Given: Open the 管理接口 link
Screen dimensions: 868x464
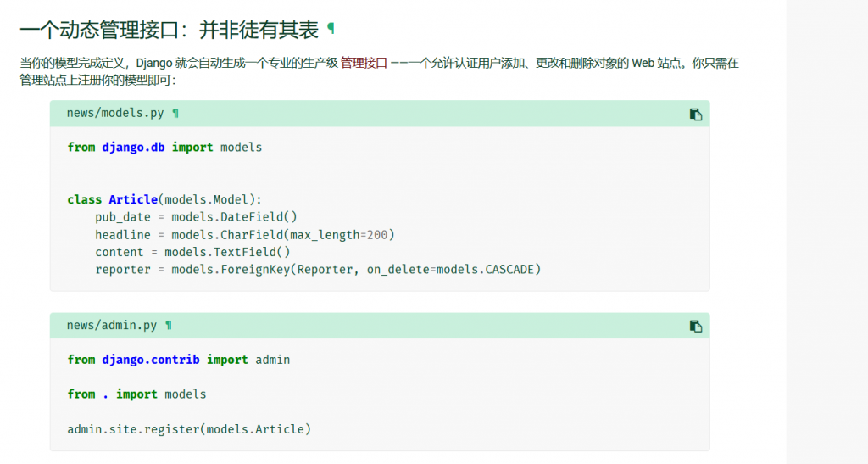Looking at the screenshot, I should 364,63.
